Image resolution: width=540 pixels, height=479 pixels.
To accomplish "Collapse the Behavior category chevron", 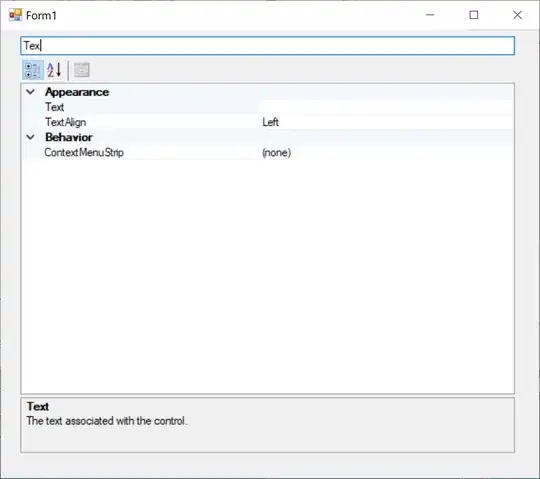I will [31, 137].
